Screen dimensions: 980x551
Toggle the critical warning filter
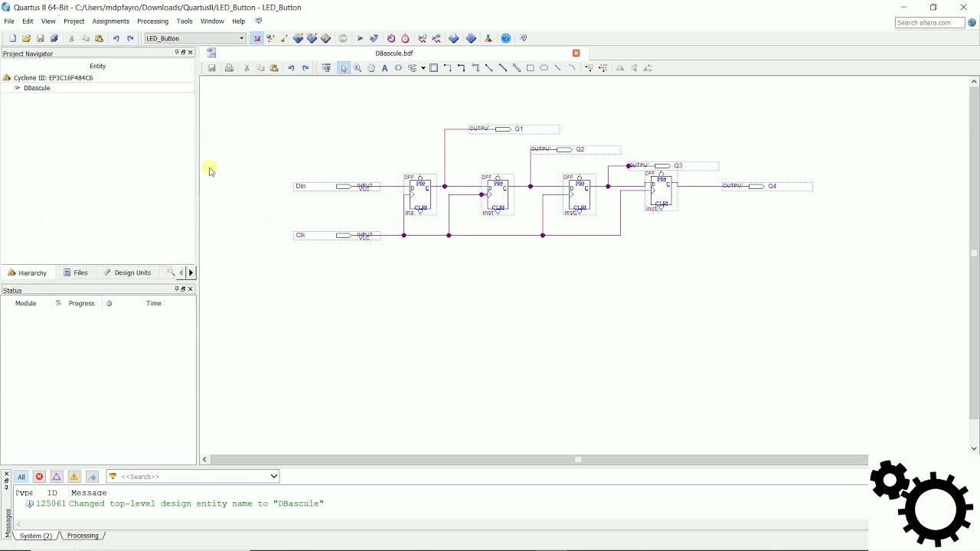pos(57,477)
